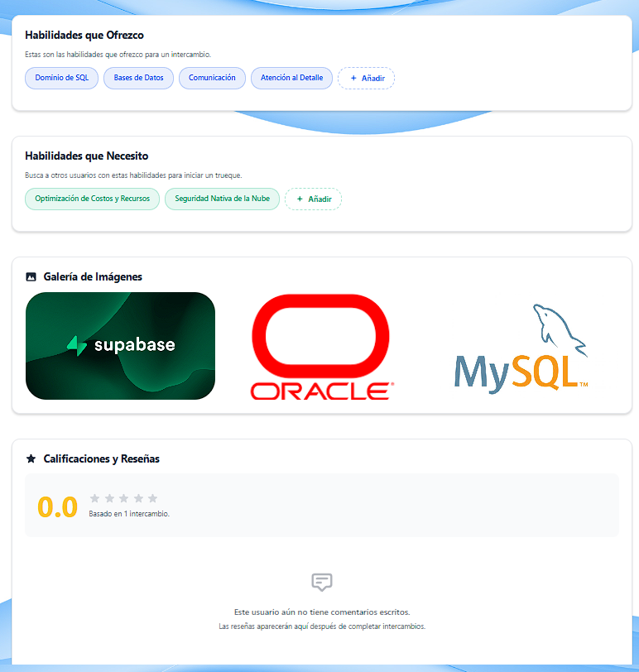
Task: Open the Supabase gallery image
Action: [120, 346]
